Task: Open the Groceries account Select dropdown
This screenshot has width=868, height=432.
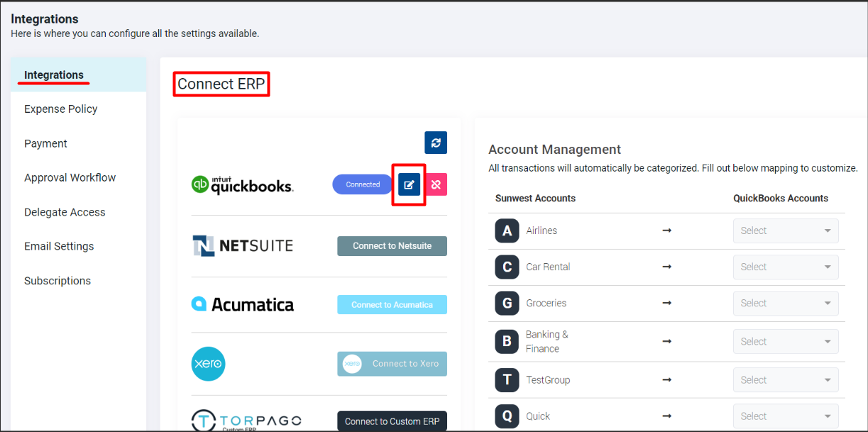Action: pyautogui.click(x=786, y=303)
